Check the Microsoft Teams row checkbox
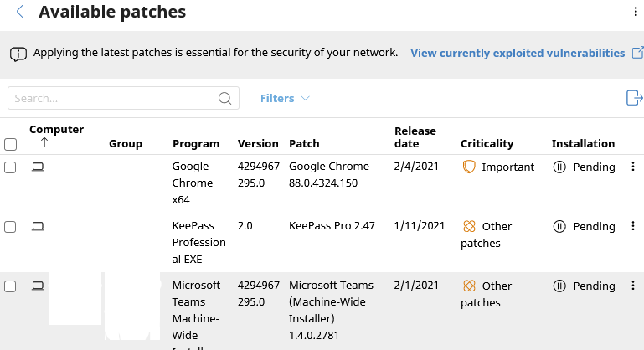This screenshot has height=350, width=644. pyautogui.click(x=10, y=286)
